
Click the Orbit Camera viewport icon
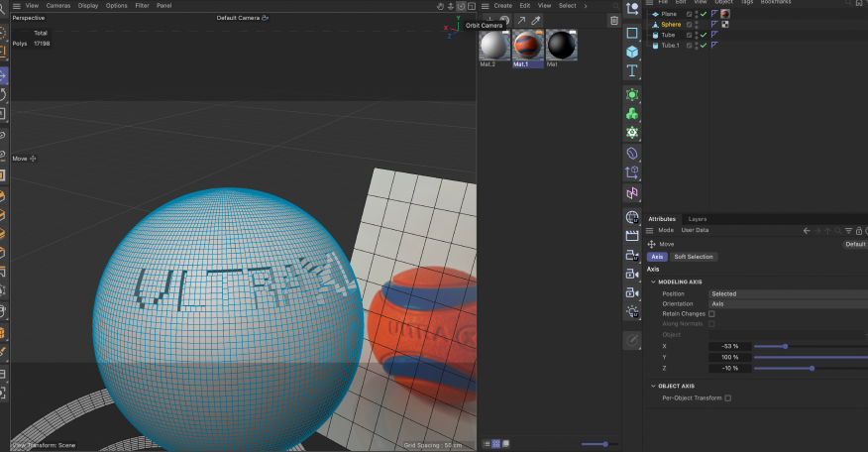pos(461,6)
